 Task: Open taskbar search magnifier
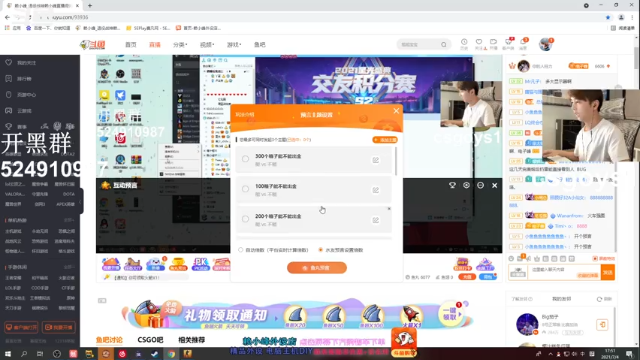[x=24, y=354]
